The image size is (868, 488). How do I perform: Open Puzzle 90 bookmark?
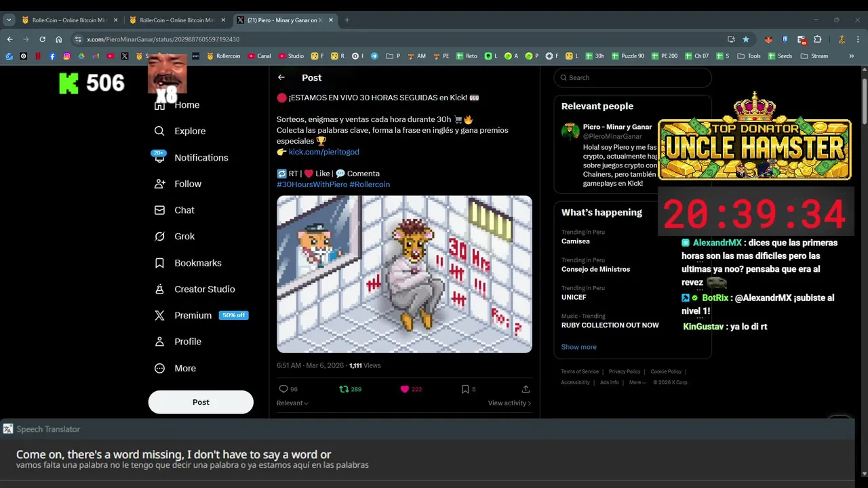tap(628, 56)
